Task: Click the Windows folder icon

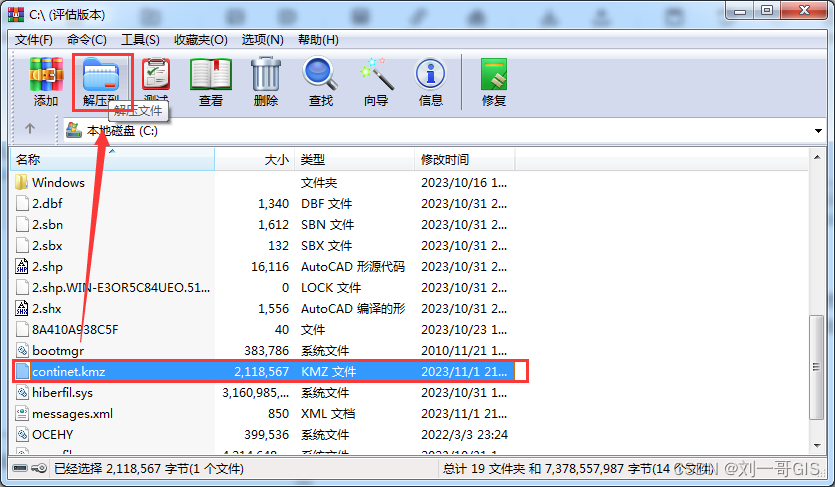Action: click(21, 183)
